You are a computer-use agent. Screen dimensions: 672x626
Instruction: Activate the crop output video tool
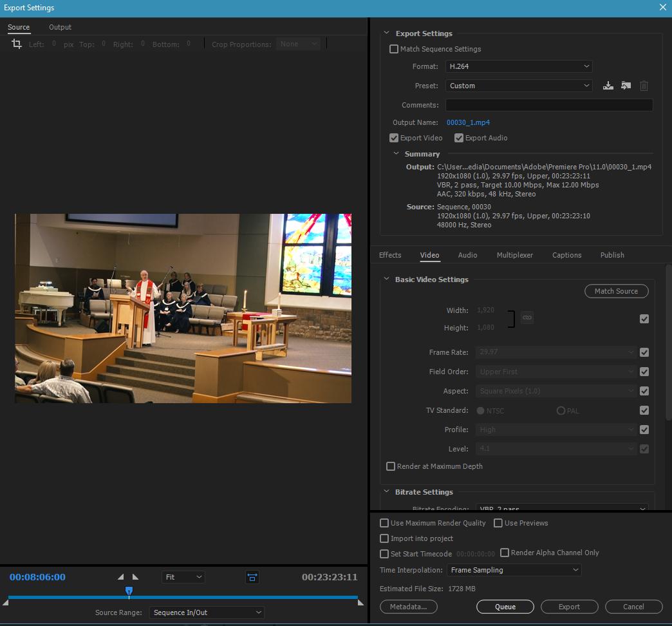click(x=17, y=44)
